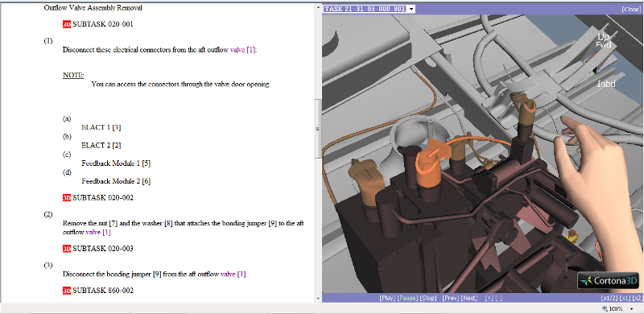Open the 3D icon for SUBTASK 020-002
The image size is (644, 314).
tap(67, 198)
